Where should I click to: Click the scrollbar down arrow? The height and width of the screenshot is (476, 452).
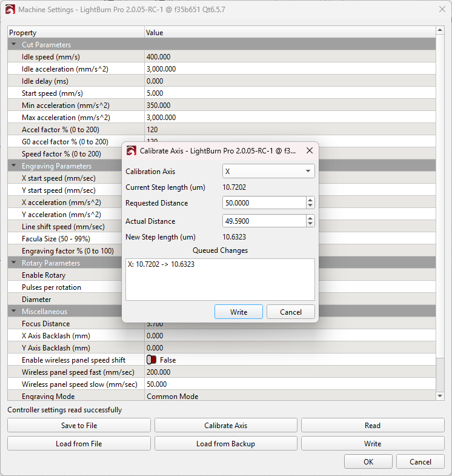pyautogui.click(x=440, y=396)
